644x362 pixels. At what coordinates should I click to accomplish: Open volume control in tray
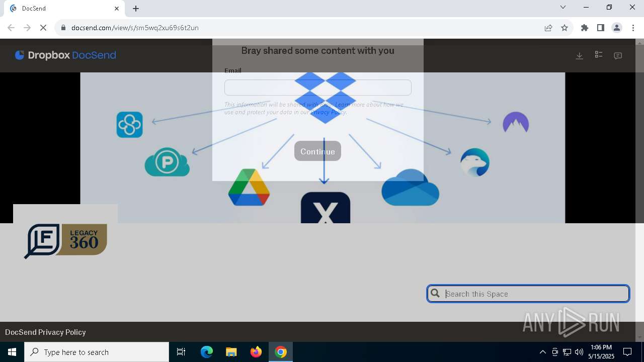coord(579,352)
